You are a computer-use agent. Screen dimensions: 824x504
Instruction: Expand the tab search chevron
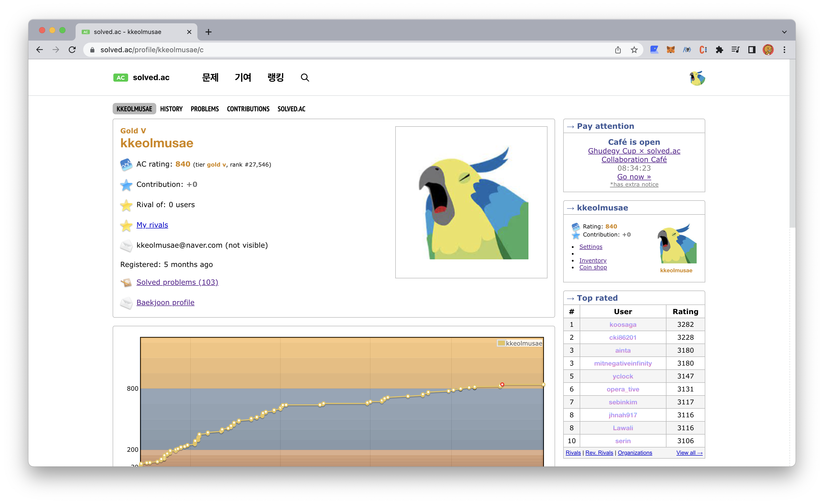coord(784,32)
